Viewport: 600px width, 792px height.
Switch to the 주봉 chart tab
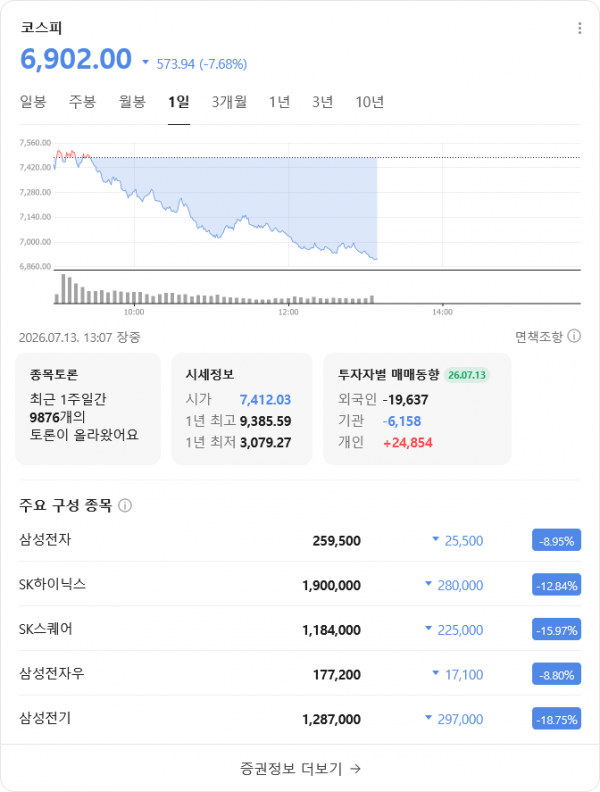(x=82, y=103)
